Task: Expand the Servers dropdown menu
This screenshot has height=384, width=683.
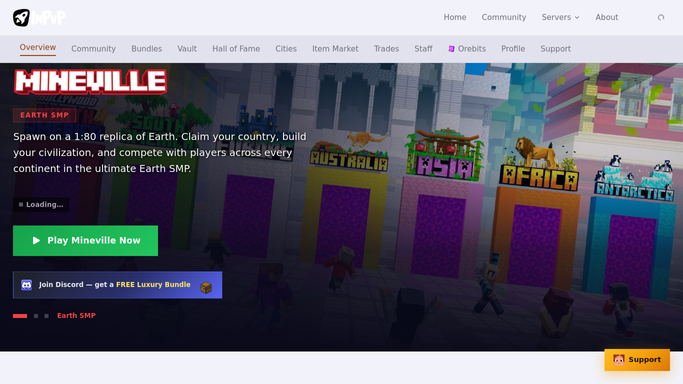Action: click(560, 17)
